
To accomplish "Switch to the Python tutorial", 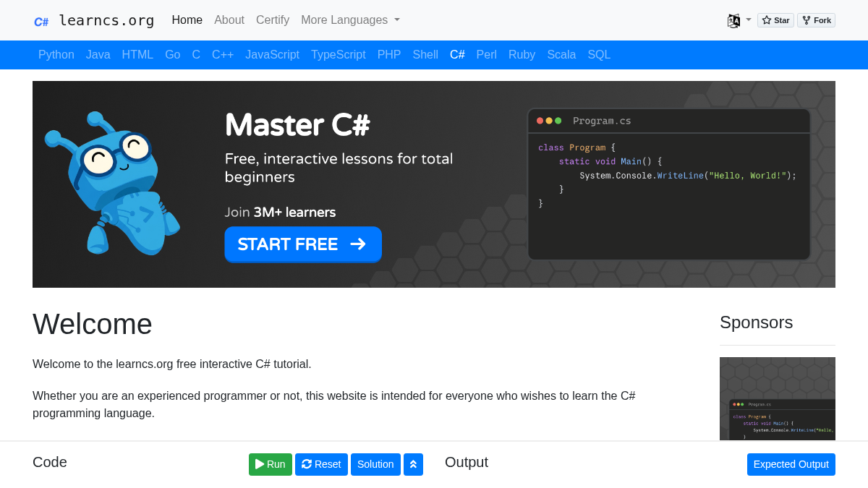I will pyautogui.click(x=56, y=55).
